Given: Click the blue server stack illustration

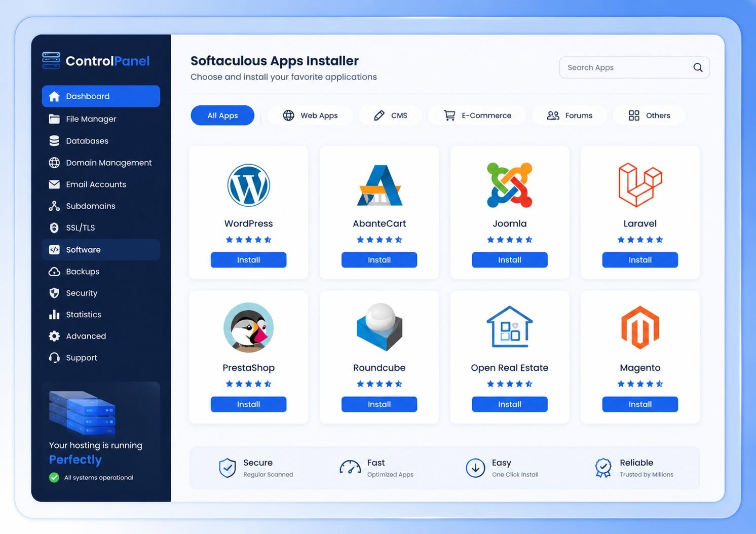Looking at the screenshot, I should (x=82, y=412).
